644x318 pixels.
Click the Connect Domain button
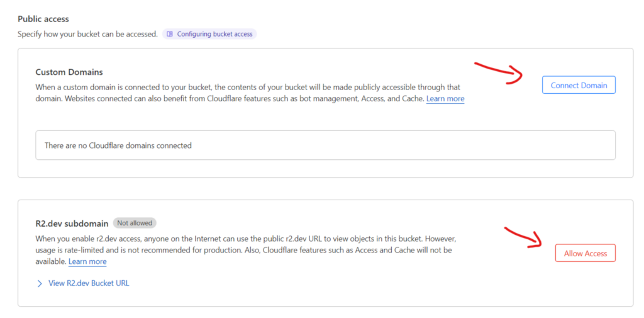click(x=579, y=85)
